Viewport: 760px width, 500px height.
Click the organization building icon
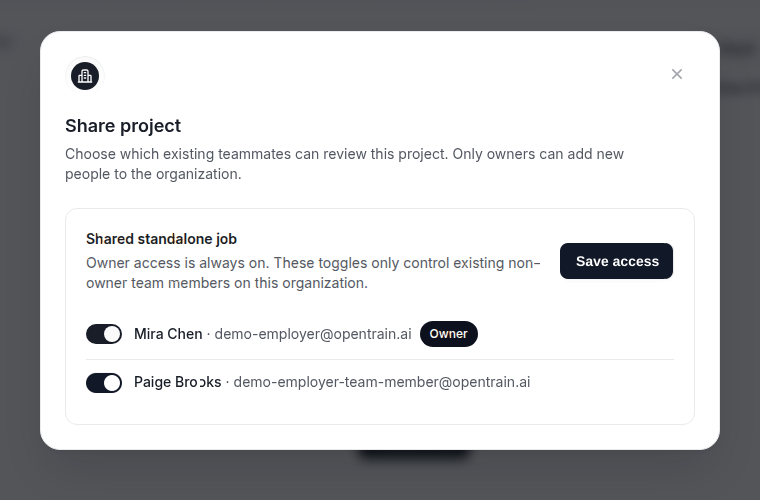(85, 76)
